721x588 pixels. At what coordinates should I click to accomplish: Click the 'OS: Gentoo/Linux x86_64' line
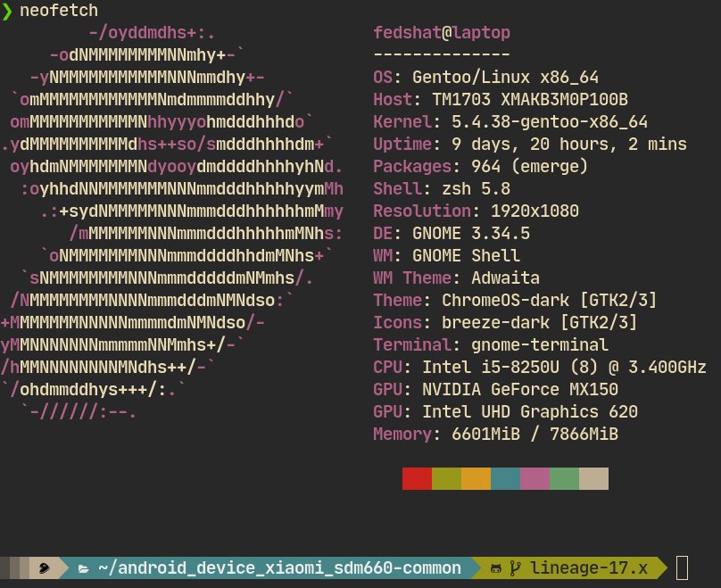[485, 78]
